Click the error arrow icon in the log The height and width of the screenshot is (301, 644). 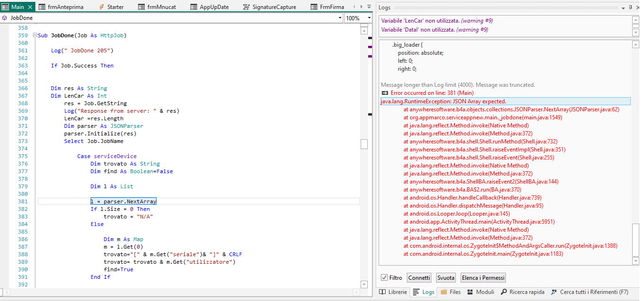click(384, 93)
